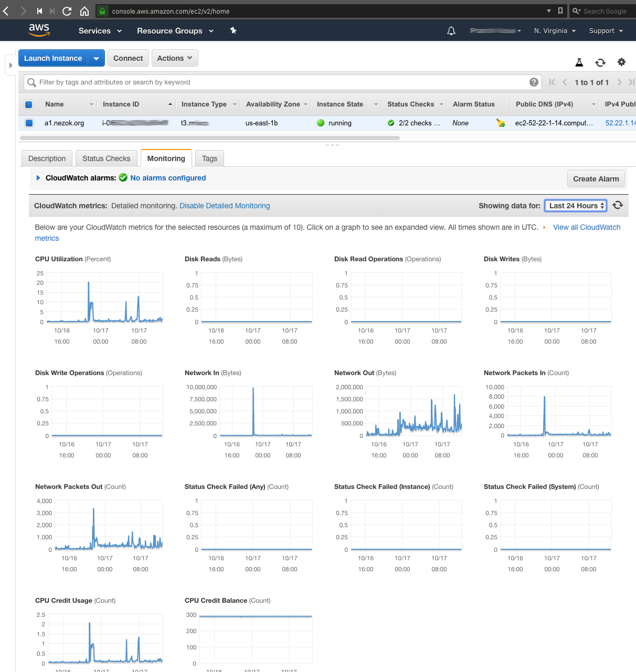
Task: Open the Resource Groups dropdown
Action: click(x=175, y=31)
